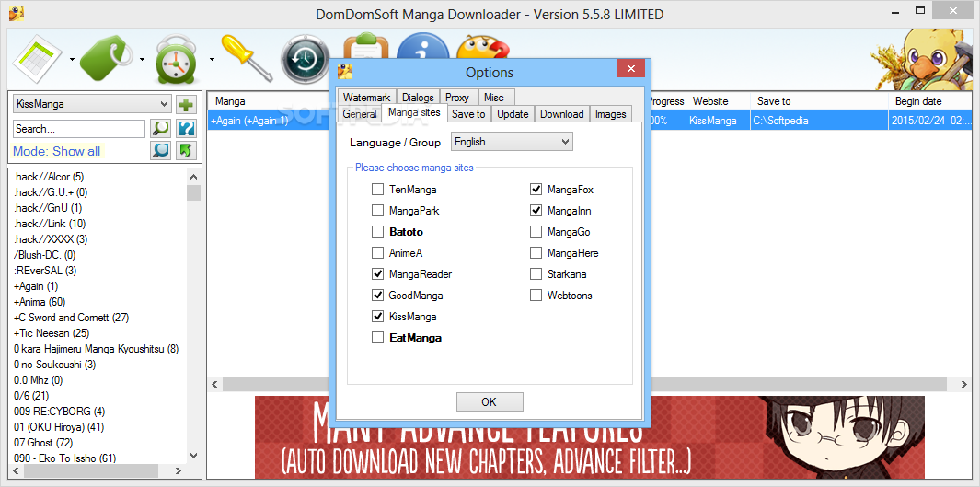Open the Dialogs tab

pos(418,98)
